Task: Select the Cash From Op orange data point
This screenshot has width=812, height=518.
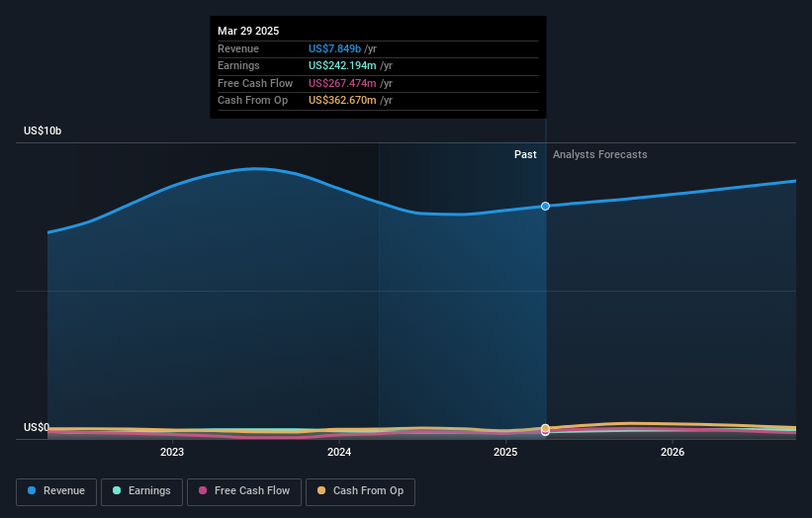Action: pyautogui.click(x=545, y=428)
